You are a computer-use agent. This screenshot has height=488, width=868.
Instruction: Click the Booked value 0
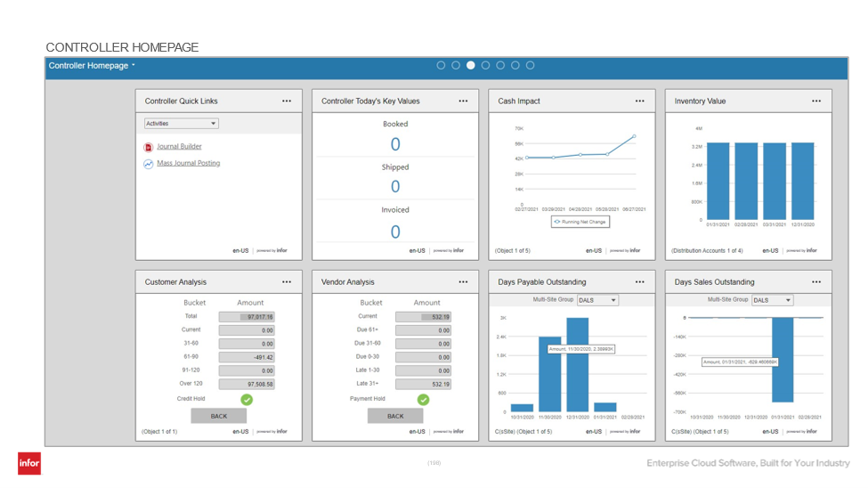click(x=395, y=144)
